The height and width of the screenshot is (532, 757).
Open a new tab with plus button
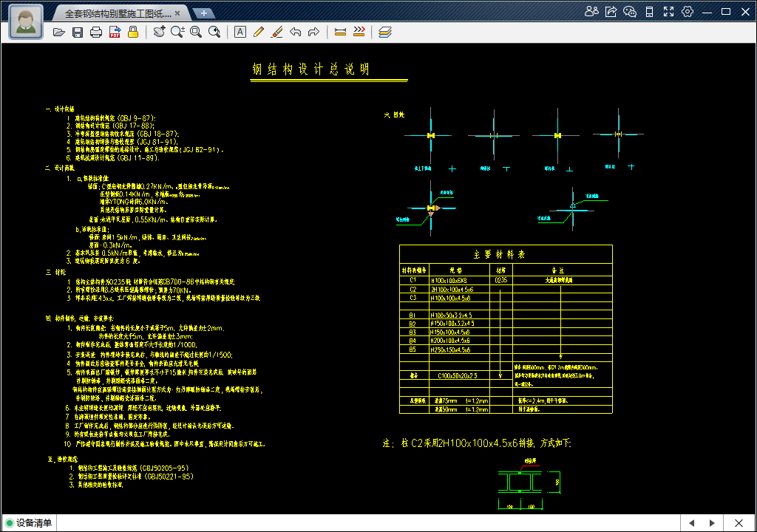click(x=204, y=13)
